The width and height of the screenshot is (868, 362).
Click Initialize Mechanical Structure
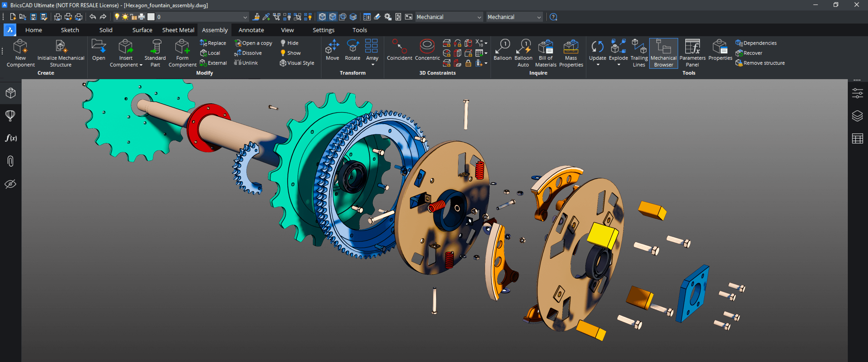[x=60, y=53]
